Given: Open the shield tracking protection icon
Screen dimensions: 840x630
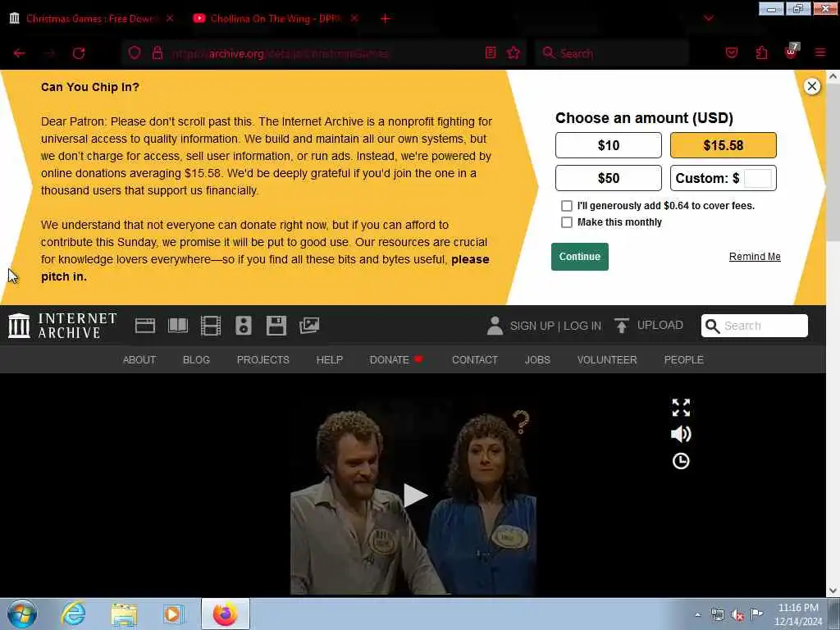Looking at the screenshot, I should [135, 52].
